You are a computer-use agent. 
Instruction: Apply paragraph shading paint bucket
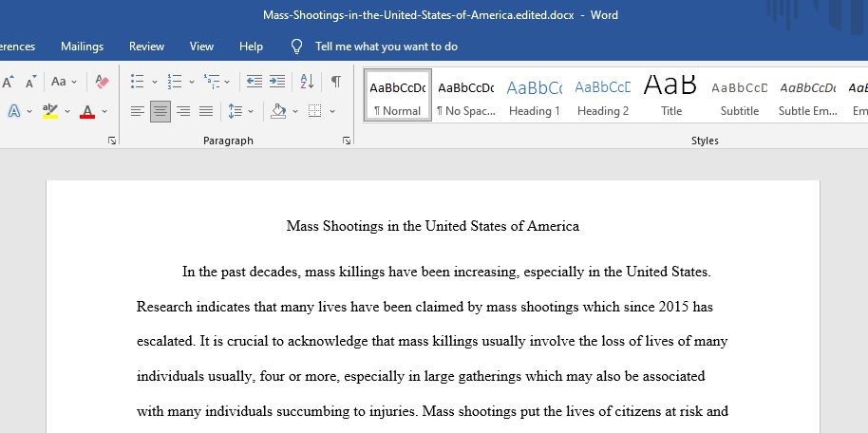pos(278,111)
